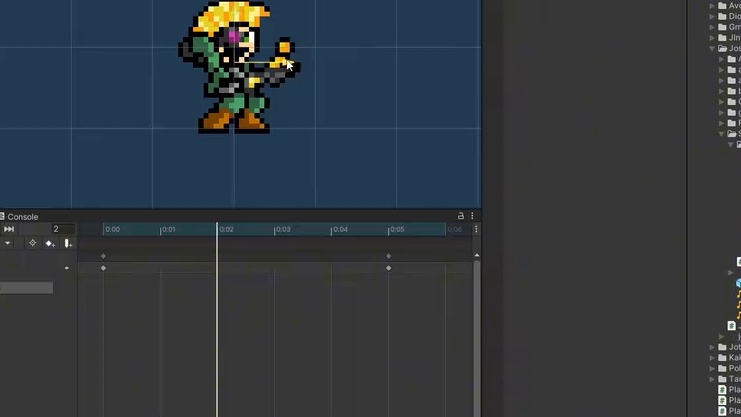
Task: Select the summary row keyframe at 0:05
Action: pos(388,256)
